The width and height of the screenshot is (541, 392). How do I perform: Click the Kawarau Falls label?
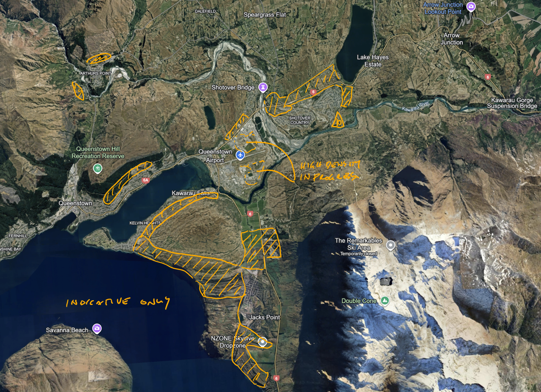click(x=190, y=193)
